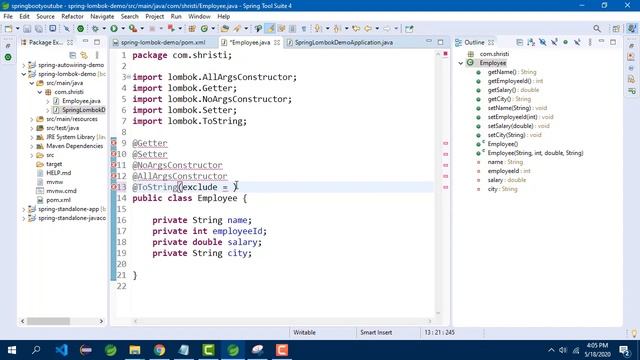This screenshot has width=640, height=360.
Task: Switch to spring-lombok-demo/pom.xml tab
Action: (x=163, y=42)
